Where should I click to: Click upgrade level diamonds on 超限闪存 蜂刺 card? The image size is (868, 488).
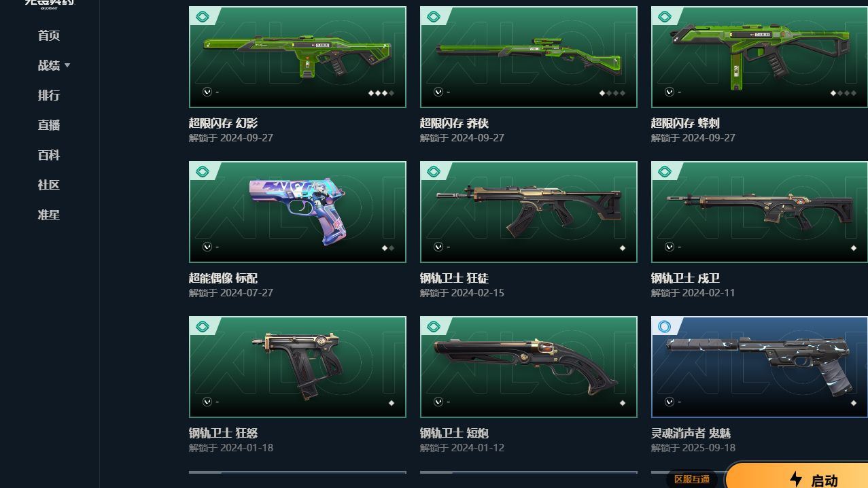(x=843, y=93)
